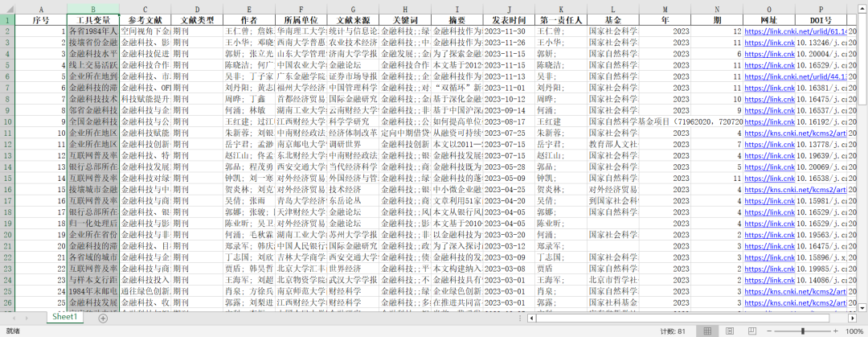Viewport: 868px width, 337px height.
Task: Click horizontal scrollbar right arrow
Action: (852, 319)
